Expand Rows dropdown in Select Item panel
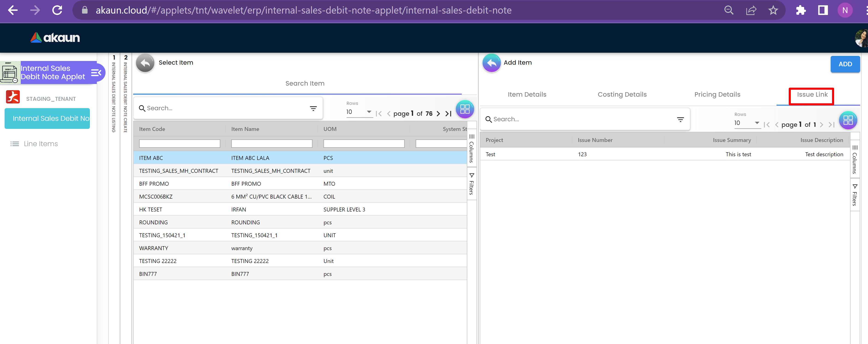The image size is (868, 344). click(369, 112)
